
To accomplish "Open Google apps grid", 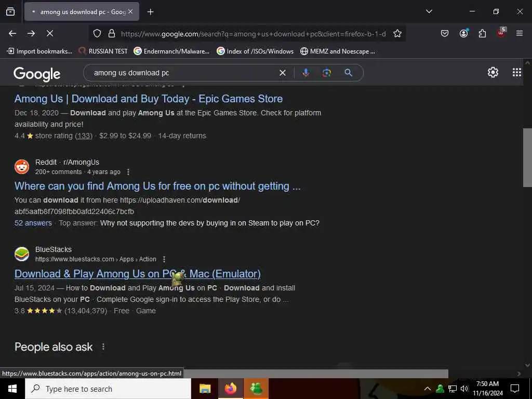I will (x=517, y=72).
